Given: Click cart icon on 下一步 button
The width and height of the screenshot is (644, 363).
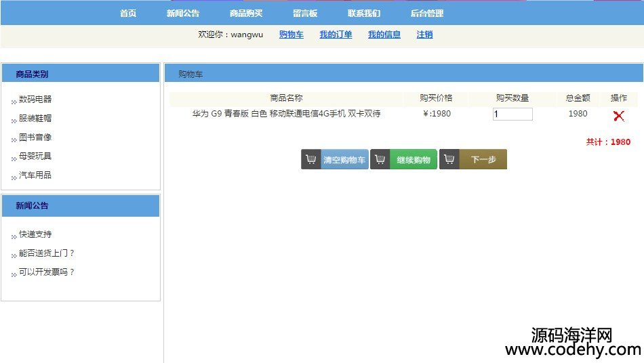Looking at the screenshot, I should point(449,159).
